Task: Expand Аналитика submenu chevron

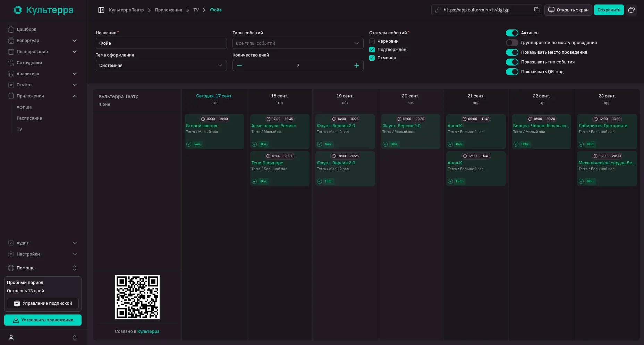Action: point(74,74)
